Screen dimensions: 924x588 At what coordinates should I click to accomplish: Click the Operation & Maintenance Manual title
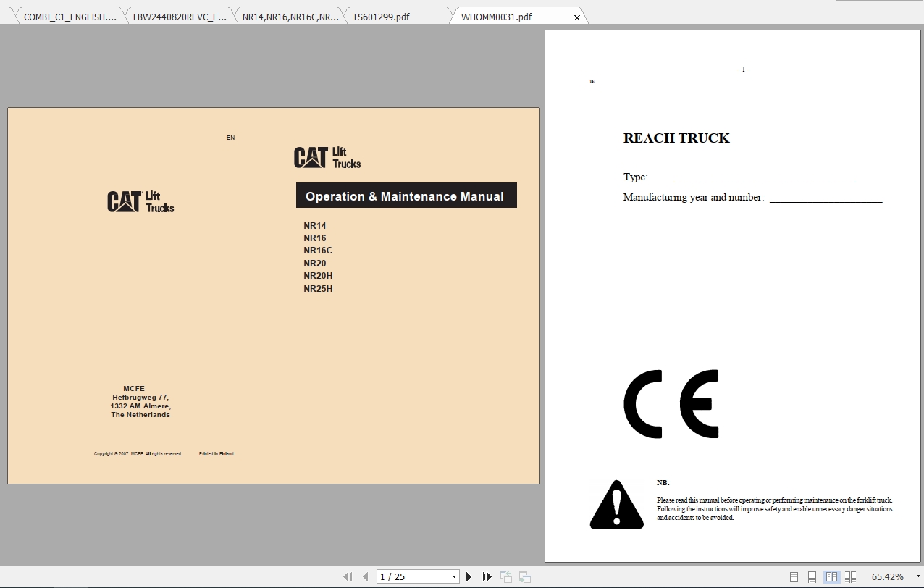(x=405, y=196)
